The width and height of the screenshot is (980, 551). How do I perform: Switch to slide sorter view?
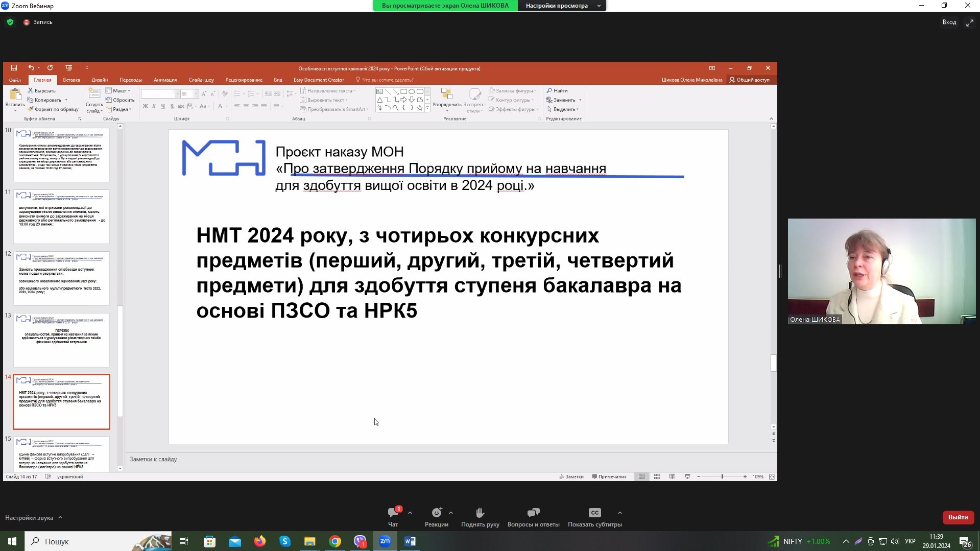point(657,476)
